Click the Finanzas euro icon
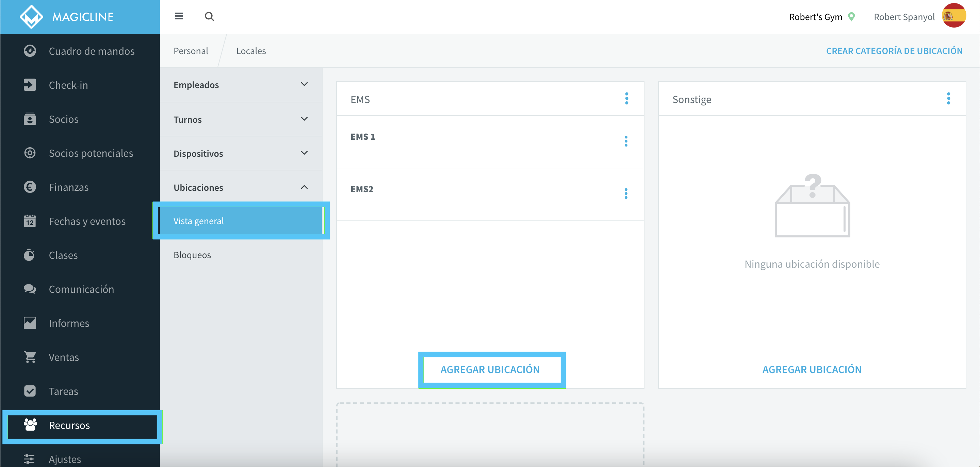Screen dimensions: 980x467 click(30, 187)
